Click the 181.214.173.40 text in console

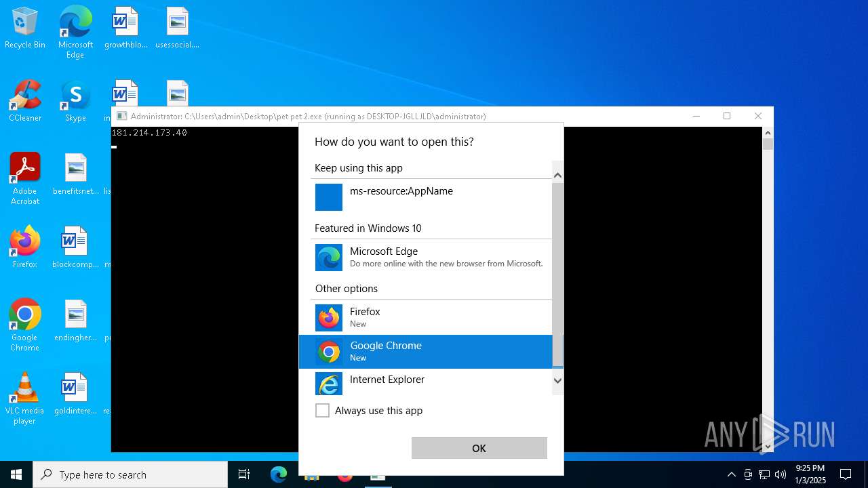point(149,133)
